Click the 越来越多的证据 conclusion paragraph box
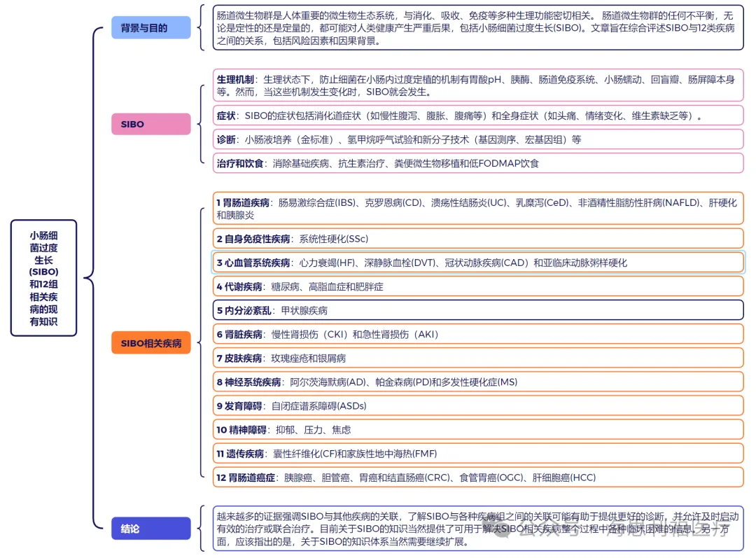Screen dimensions: 756x558 [478, 529]
